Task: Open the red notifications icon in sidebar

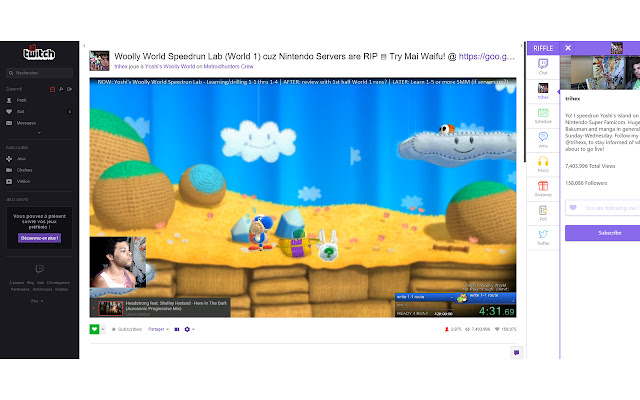Action: 52,89
